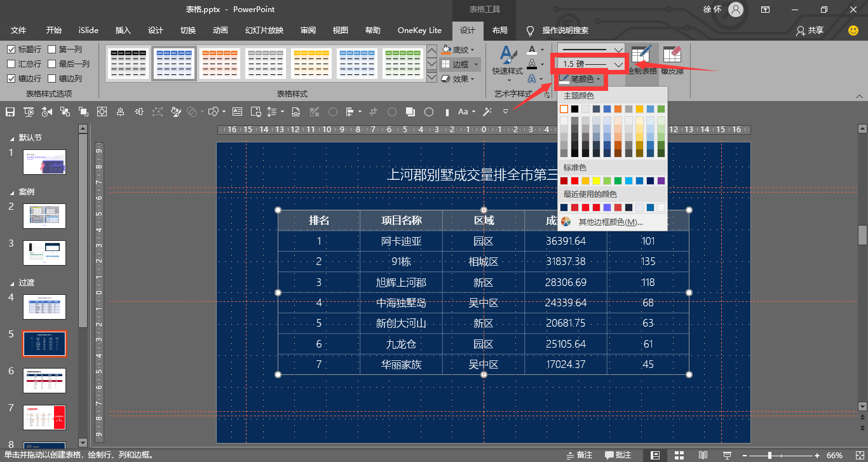Collapse the 默认节 section in slide panel

(x=13, y=137)
